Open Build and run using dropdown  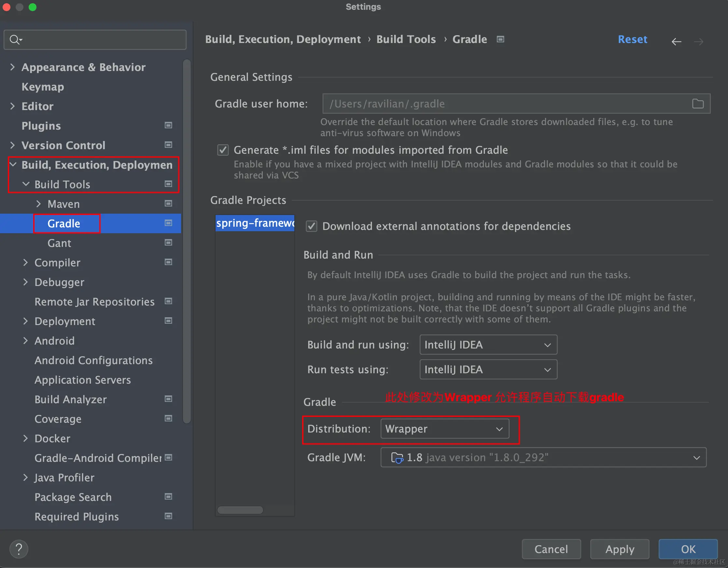pos(488,345)
